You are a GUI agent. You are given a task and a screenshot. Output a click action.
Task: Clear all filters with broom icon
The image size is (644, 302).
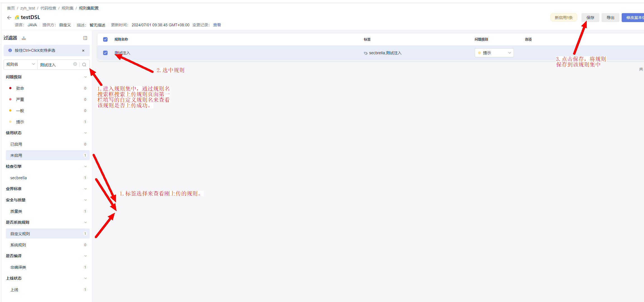[x=24, y=38]
